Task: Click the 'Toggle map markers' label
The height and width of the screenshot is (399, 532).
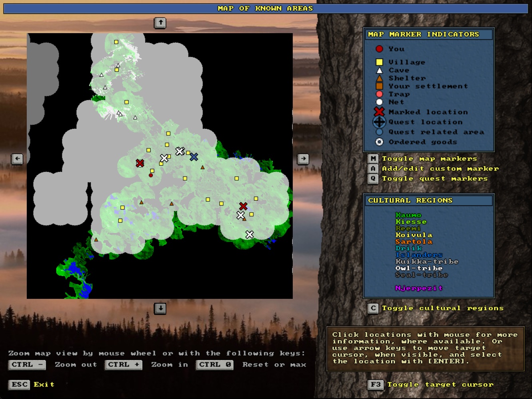Action: 429,159
